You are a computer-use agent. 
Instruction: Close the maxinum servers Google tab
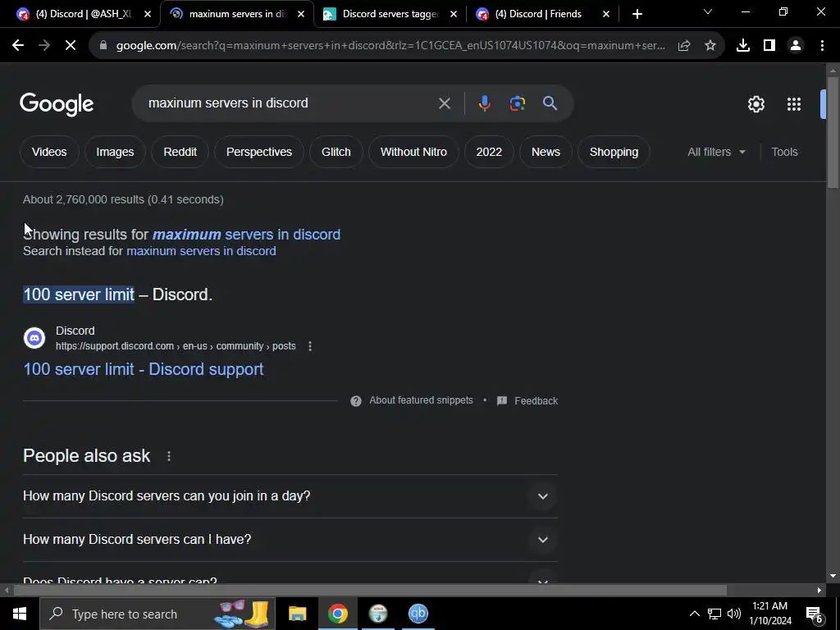click(301, 15)
